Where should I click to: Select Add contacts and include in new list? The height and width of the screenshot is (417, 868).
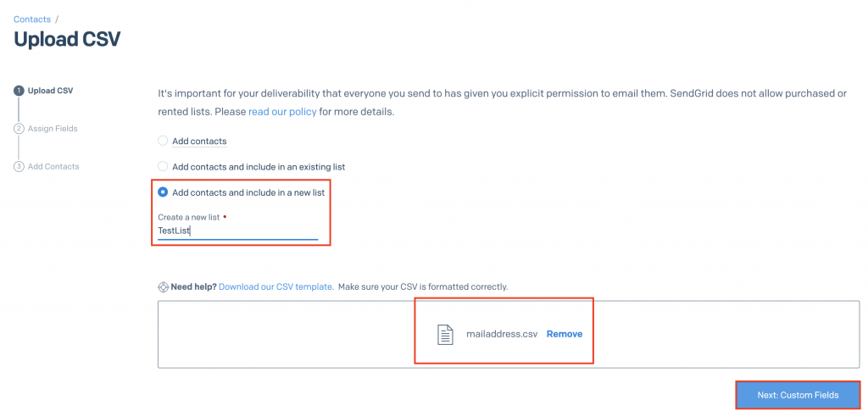click(163, 192)
